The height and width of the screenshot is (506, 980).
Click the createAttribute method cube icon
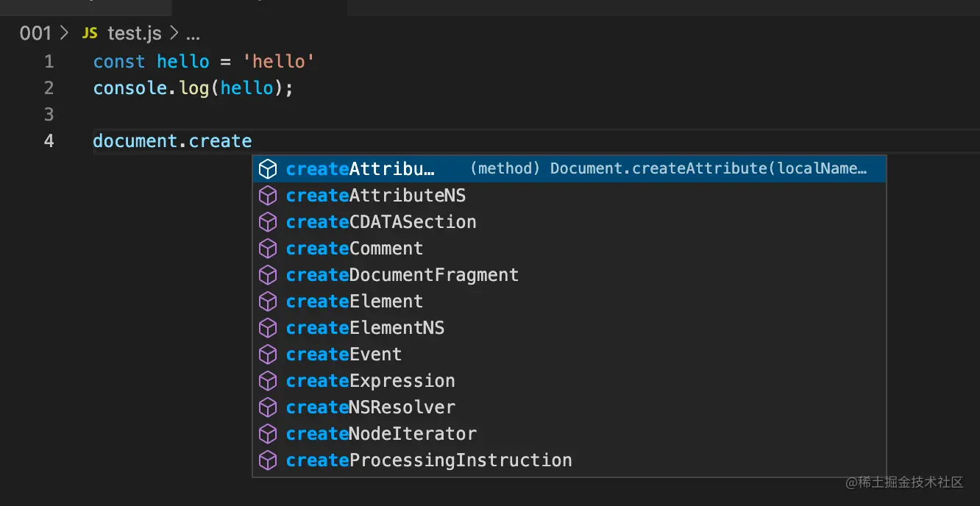268,169
